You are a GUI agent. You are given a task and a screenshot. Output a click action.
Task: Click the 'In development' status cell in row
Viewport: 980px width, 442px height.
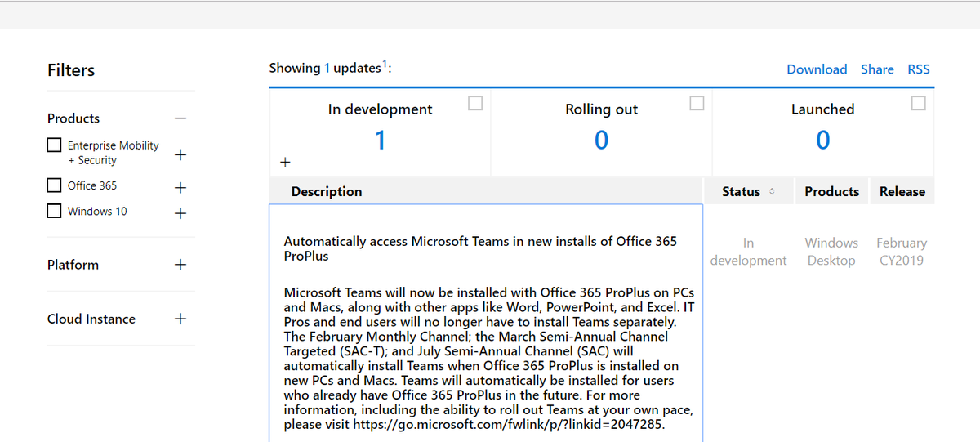(x=748, y=252)
